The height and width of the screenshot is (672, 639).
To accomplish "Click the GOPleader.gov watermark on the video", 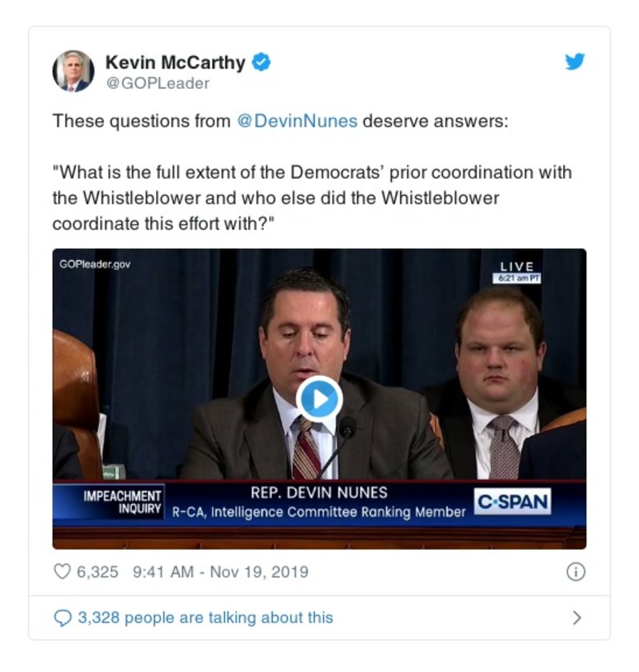I will [95, 265].
